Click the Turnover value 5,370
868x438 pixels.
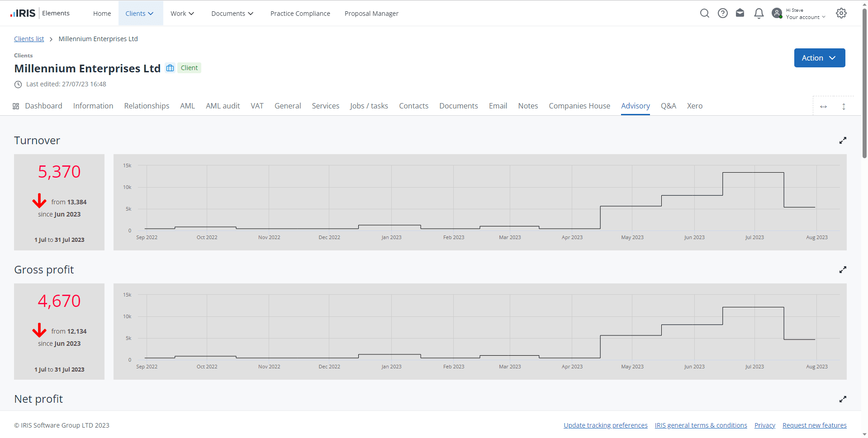[59, 172]
